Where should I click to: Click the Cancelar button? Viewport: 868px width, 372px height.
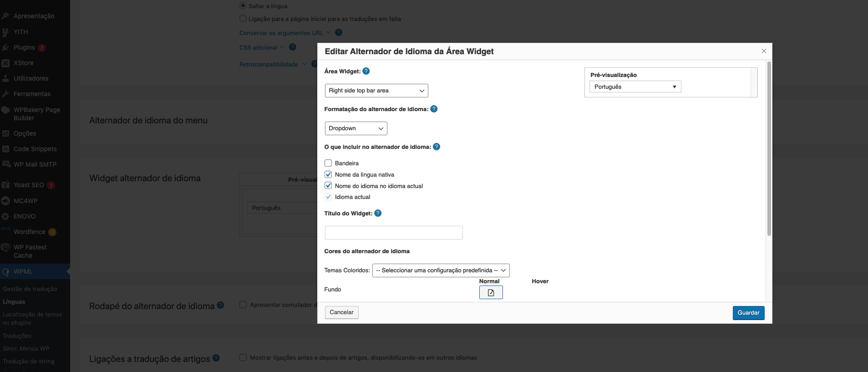341,312
